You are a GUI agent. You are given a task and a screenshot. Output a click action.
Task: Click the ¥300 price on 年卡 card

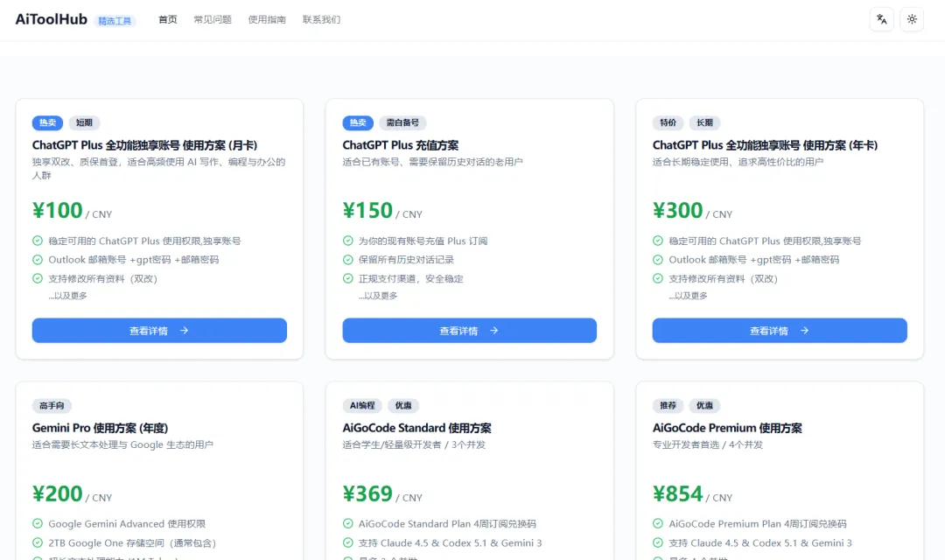pyautogui.click(x=677, y=210)
